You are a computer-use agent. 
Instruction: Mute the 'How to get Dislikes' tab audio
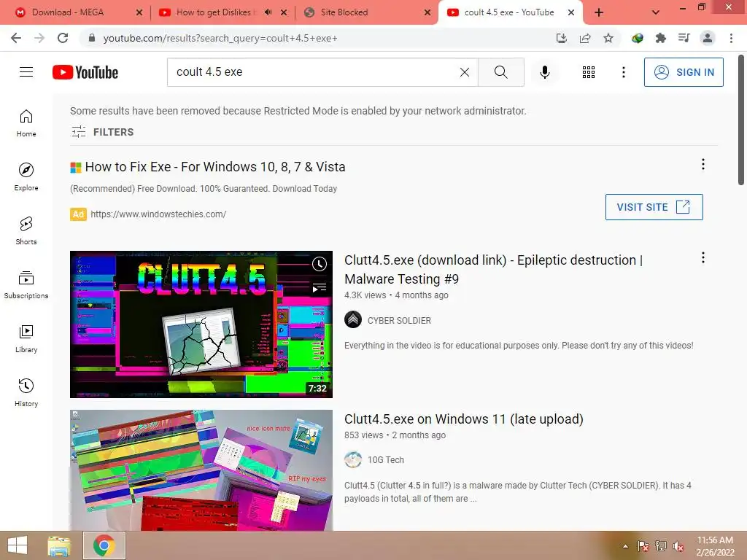pyautogui.click(x=268, y=12)
